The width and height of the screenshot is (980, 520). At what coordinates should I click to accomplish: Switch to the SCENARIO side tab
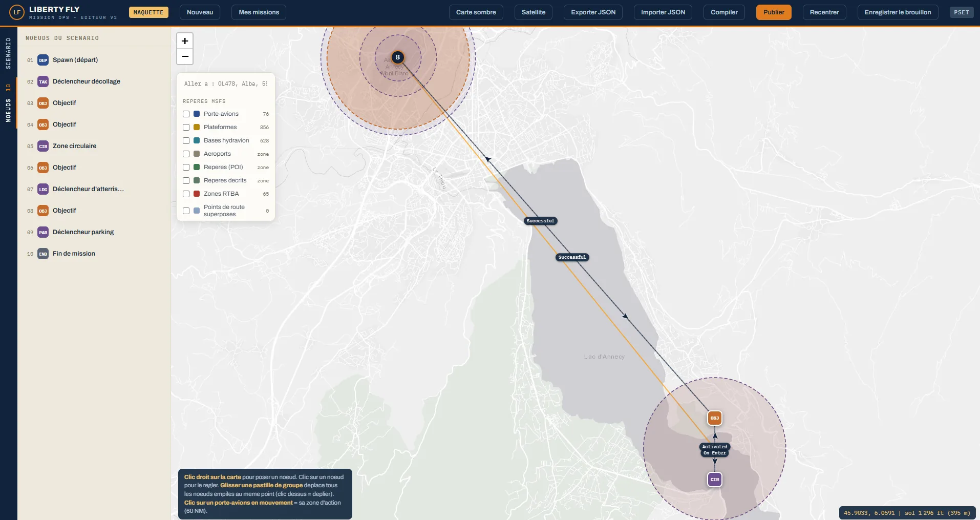click(8, 53)
